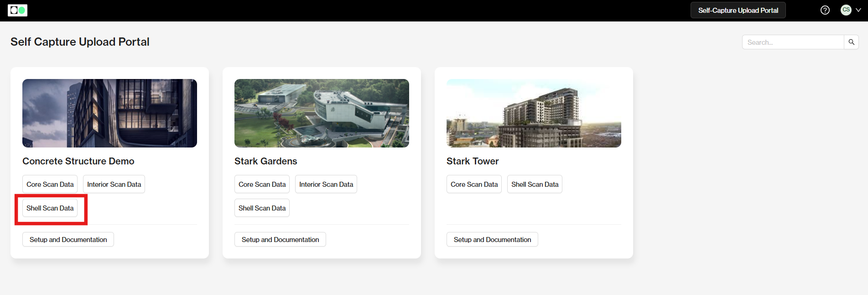Select Core Scan Data for Stark Gardens
This screenshot has width=868, height=295.
[262, 184]
